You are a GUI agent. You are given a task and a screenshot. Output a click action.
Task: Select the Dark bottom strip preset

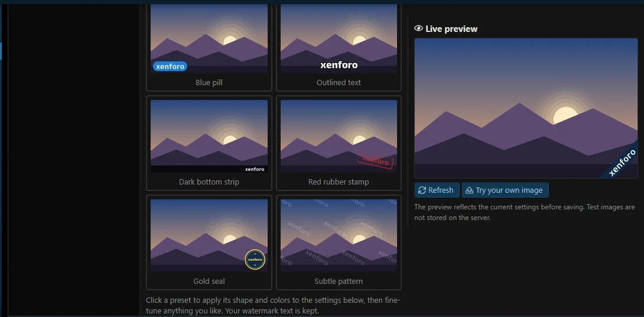tap(209, 143)
